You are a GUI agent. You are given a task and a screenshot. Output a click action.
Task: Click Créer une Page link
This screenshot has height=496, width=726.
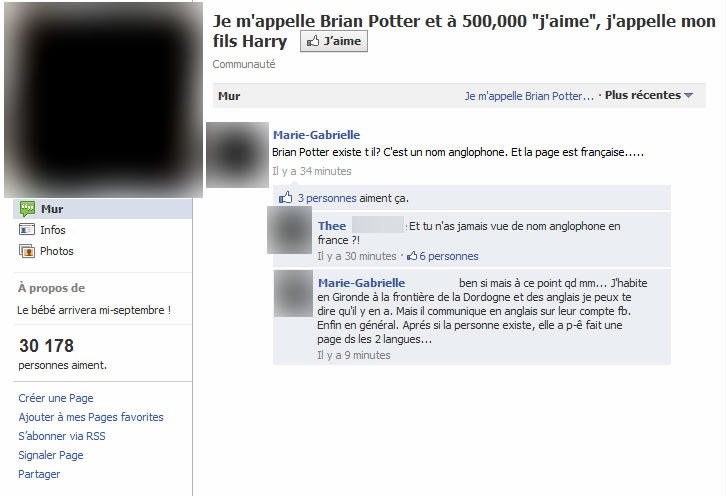[56, 398]
